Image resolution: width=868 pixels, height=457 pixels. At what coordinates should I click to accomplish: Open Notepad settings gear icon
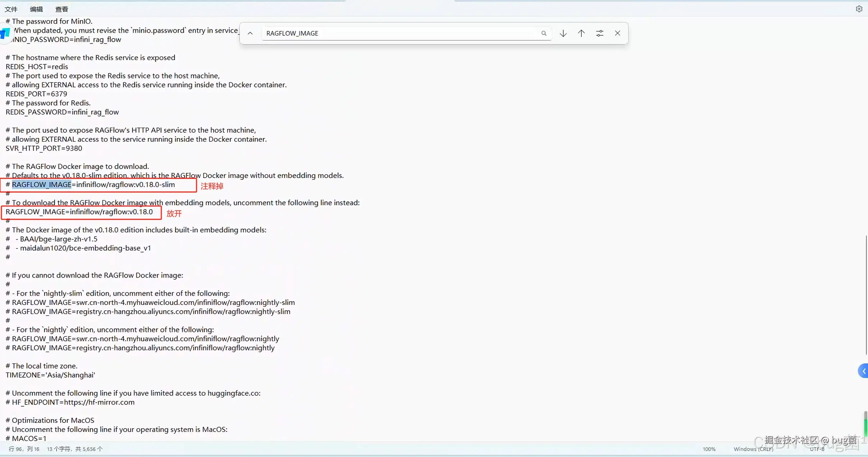click(x=859, y=9)
